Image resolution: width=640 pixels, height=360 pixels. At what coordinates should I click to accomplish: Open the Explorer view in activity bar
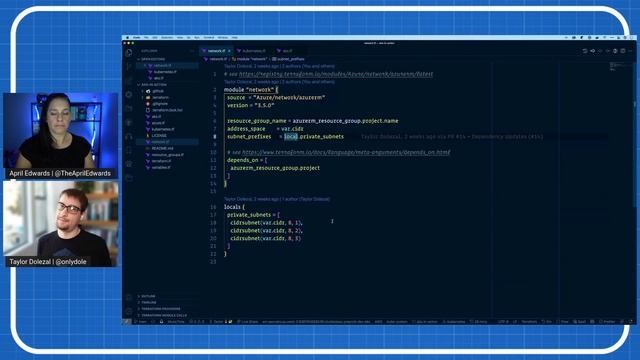[129, 53]
